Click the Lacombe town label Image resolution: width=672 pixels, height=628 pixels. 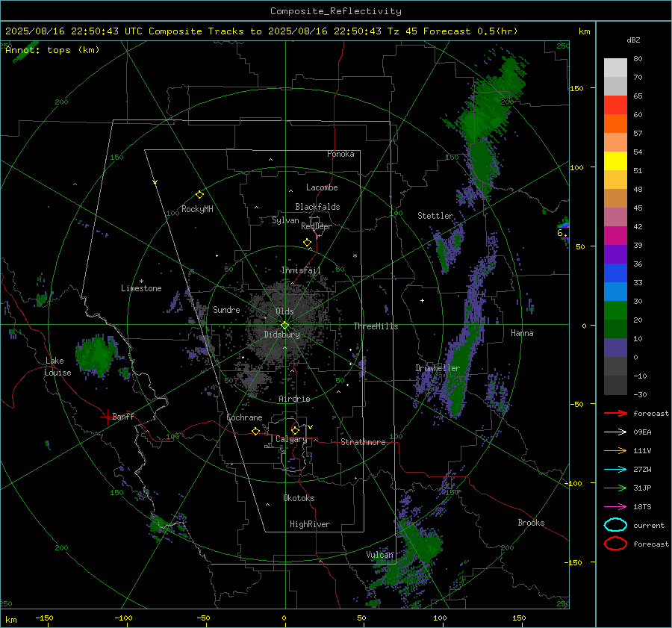(322, 187)
